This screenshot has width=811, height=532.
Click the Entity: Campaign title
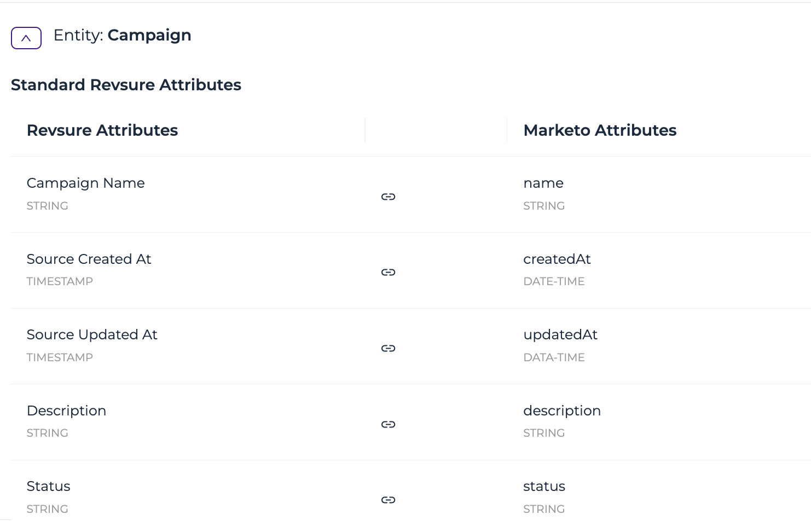[x=123, y=36]
